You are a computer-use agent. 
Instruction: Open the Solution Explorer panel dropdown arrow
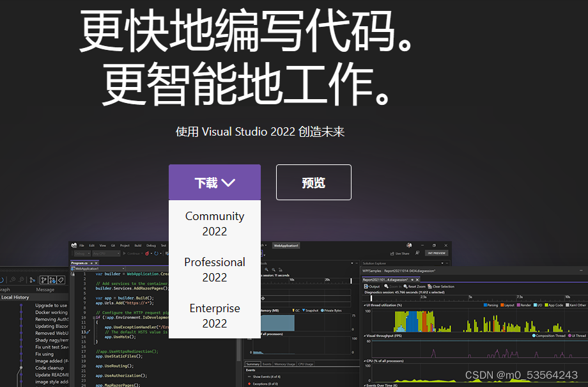[442, 264]
